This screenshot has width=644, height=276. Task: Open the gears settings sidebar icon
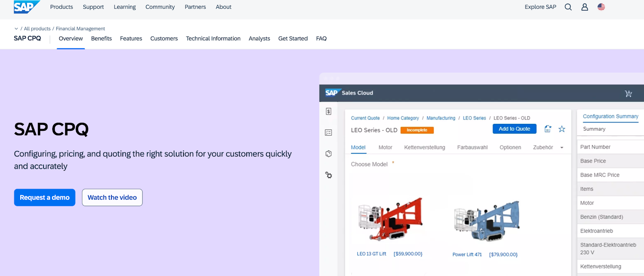click(328, 175)
